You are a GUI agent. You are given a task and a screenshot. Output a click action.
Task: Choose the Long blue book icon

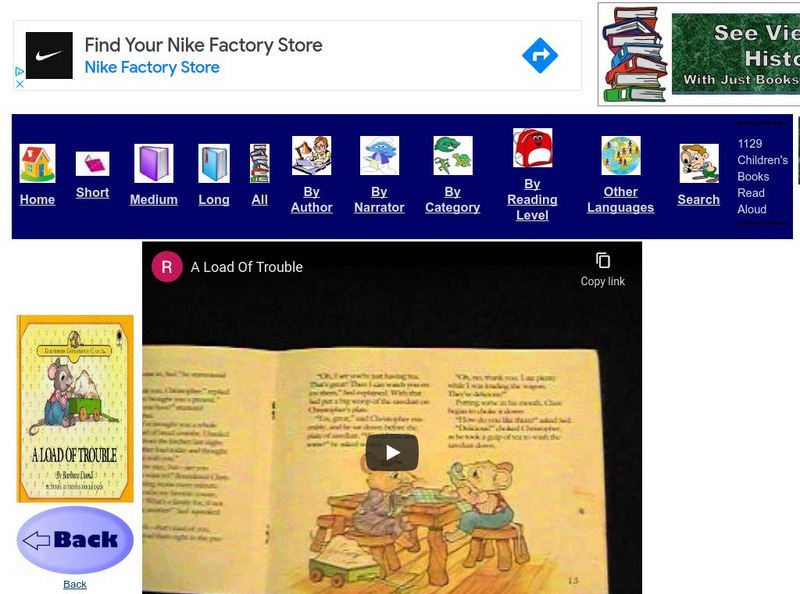214,163
